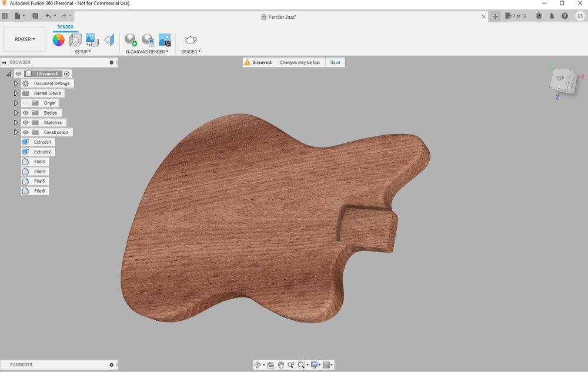Click the Render teapot icon

191,40
